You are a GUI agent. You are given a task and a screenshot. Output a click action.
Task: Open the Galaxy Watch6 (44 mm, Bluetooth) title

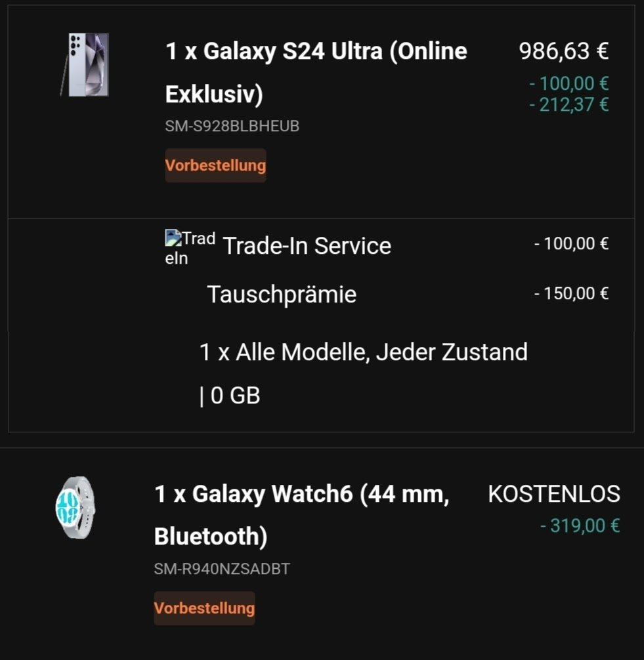[x=301, y=515]
